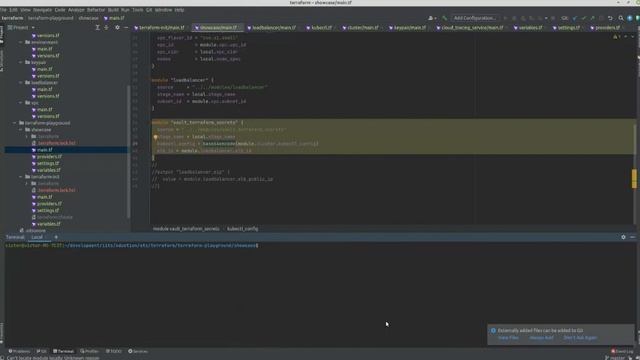
Task: Click the Build project hammer icon
Action: click(x=444, y=18)
